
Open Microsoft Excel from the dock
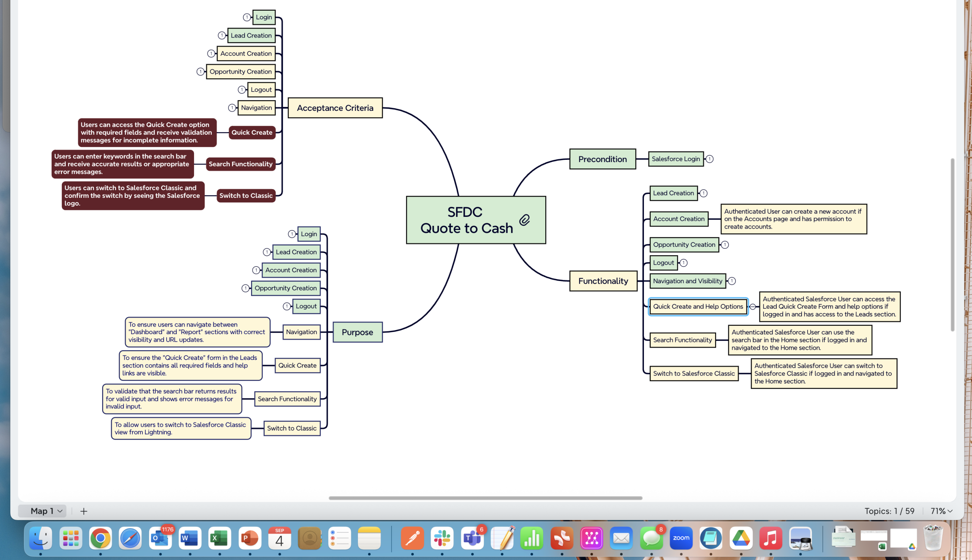click(219, 538)
